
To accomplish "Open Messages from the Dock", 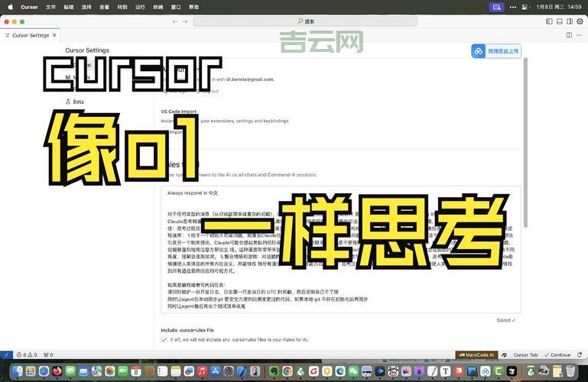I will pos(70,371).
